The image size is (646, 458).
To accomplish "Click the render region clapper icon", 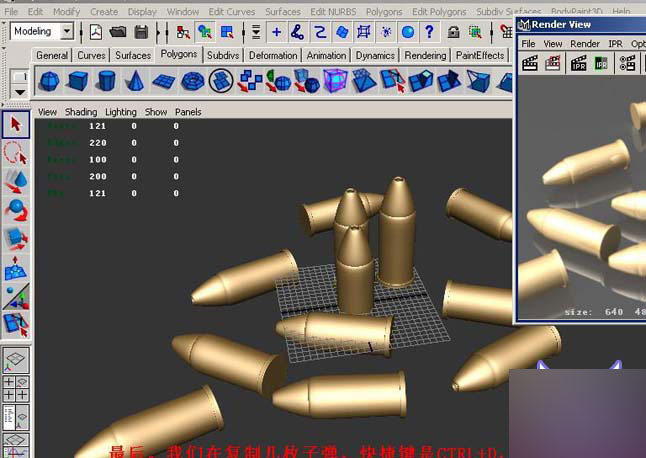I will pyautogui.click(x=552, y=63).
